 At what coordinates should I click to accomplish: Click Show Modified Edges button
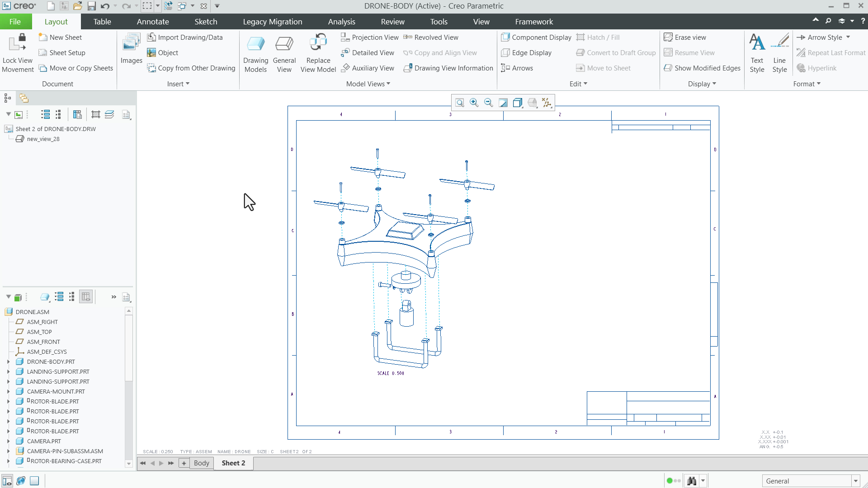point(702,68)
